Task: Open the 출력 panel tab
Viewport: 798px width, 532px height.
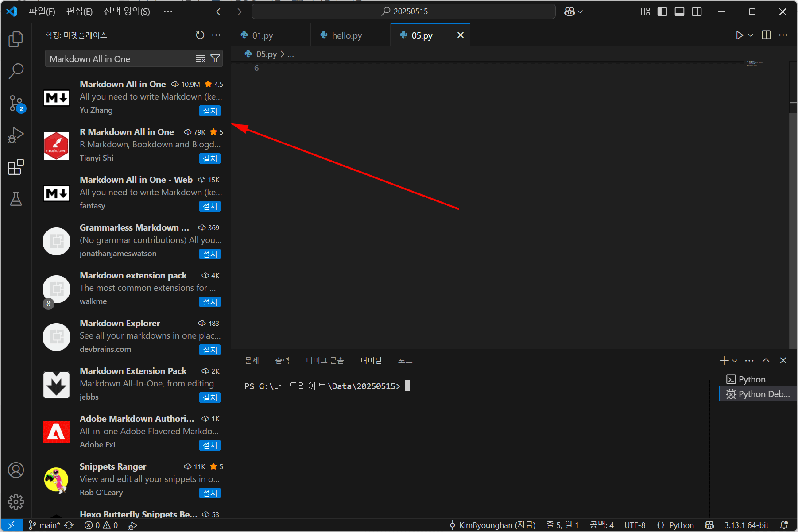Action: tap(282, 360)
